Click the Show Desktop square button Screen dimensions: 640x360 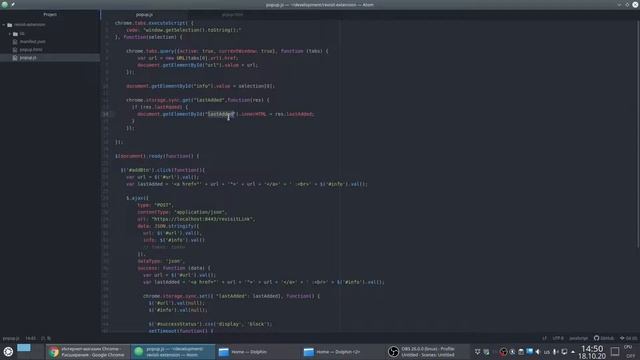point(615,352)
